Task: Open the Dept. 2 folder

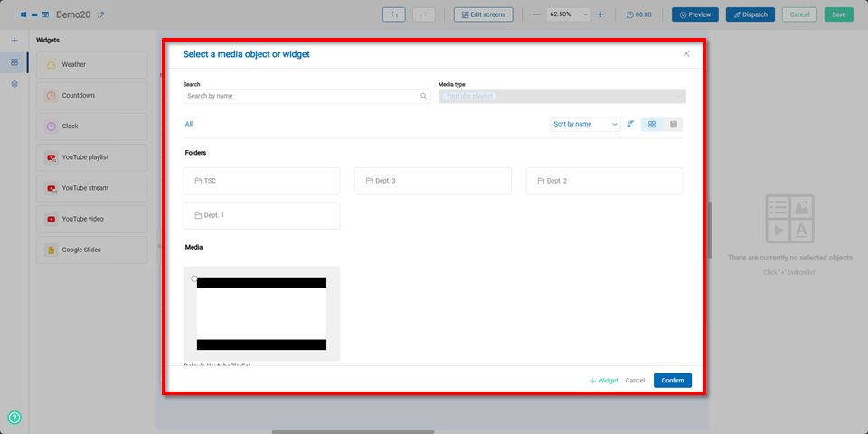Action: [x=604, y=181]
